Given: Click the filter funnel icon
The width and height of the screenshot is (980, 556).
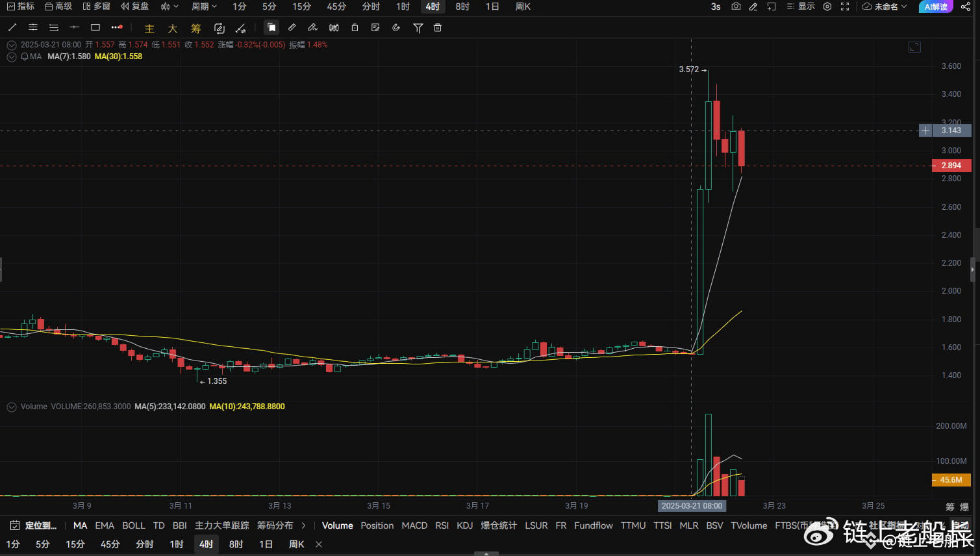Looking at the screenshot, I should (418, 28).
